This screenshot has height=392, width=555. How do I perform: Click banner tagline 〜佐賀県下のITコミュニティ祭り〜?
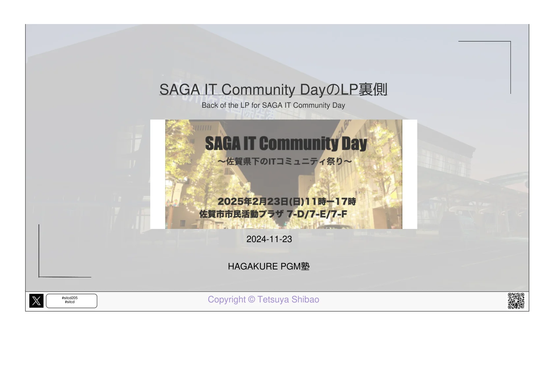(x=285, y=161)
